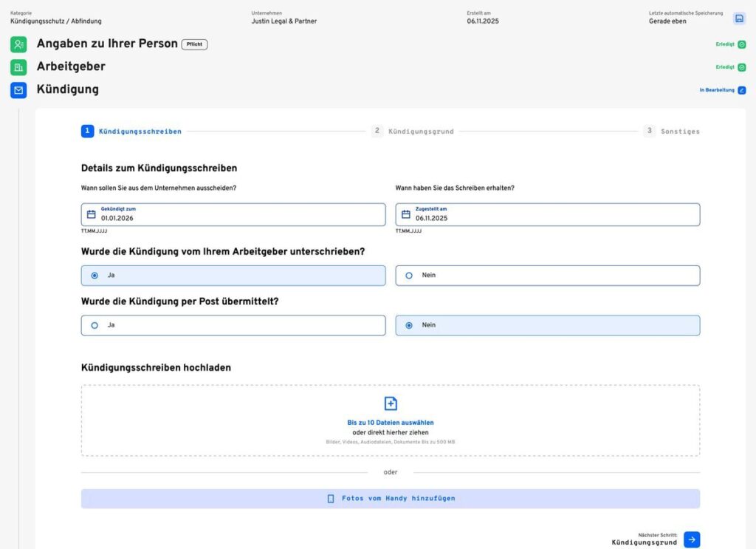Click the building icon beside Arbeitgeber
This screenshot has width=756, height=549.
(18, 67)
